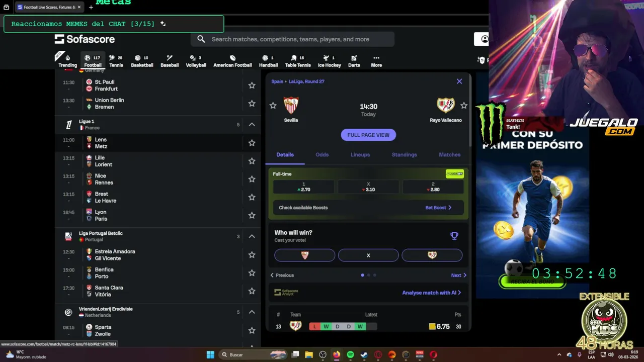Screen dimensions: 644x362
Task: Switch to the Matches tab
Action: [449, 155]
